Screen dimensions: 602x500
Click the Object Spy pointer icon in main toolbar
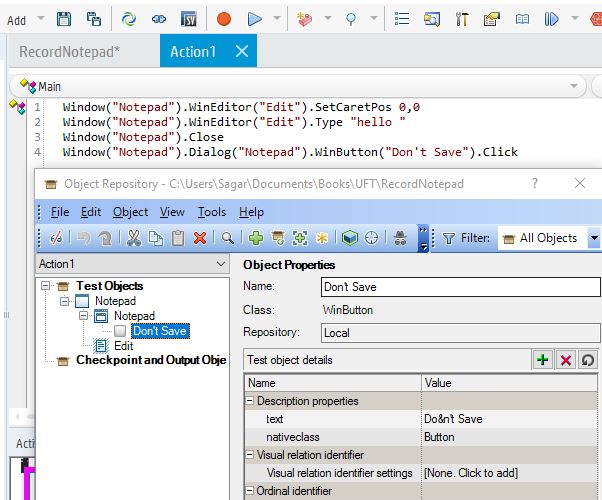click(351, 18)
